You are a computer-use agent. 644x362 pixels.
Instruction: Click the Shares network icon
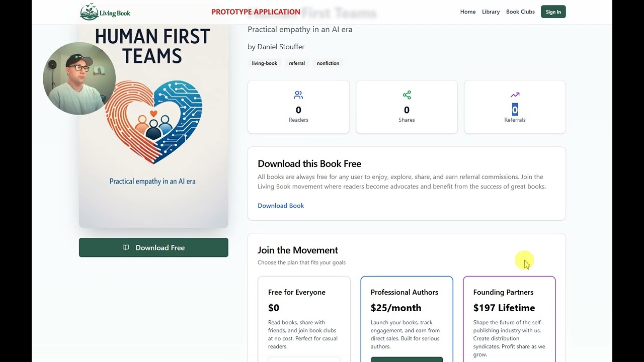[407, 95]
